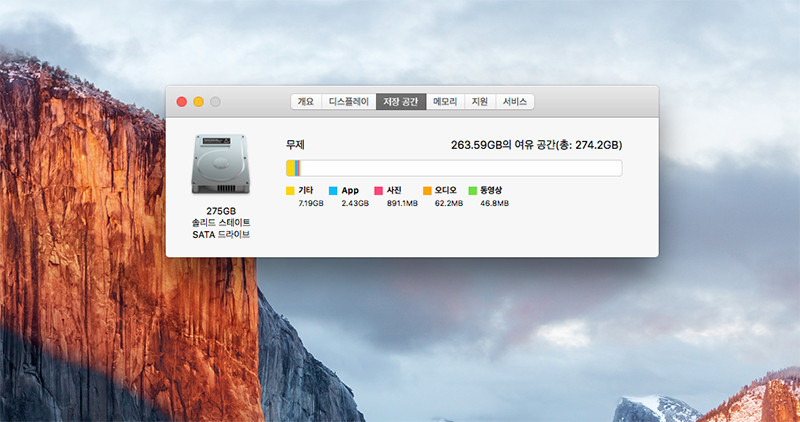Select the 저장 공간 tab
The width and height of the screenshot is (800, 422).
coord(401,102)
